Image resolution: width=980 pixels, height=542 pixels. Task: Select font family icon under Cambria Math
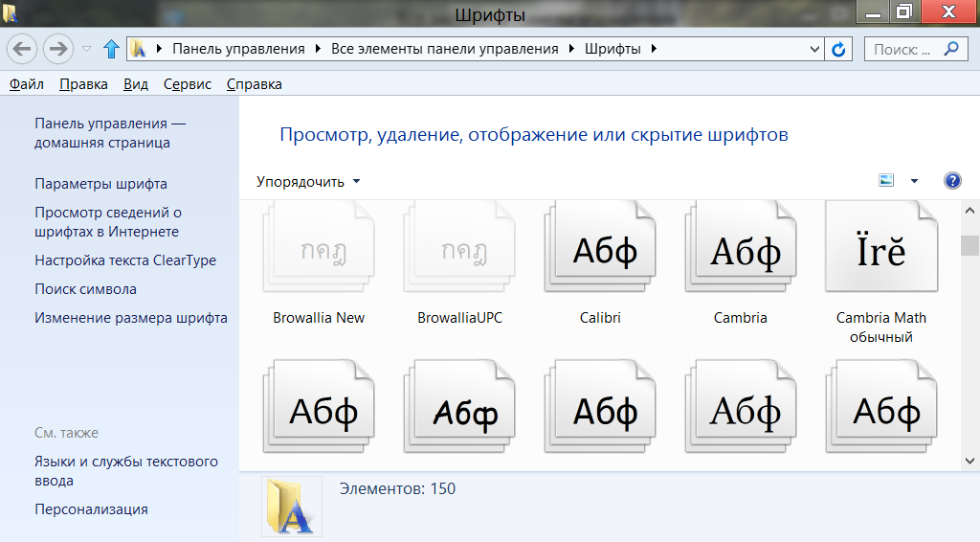click(881, 406)
